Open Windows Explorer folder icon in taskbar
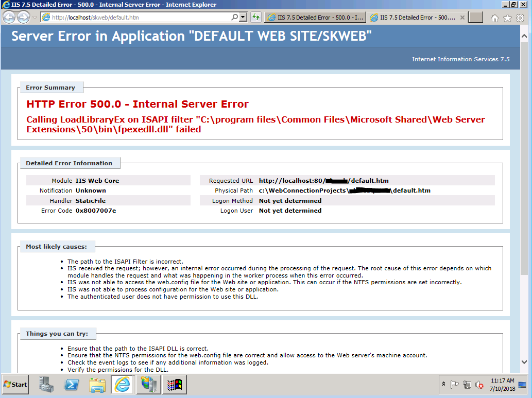The width and height of the screenshot is (532, 398). tap(97, 385)
